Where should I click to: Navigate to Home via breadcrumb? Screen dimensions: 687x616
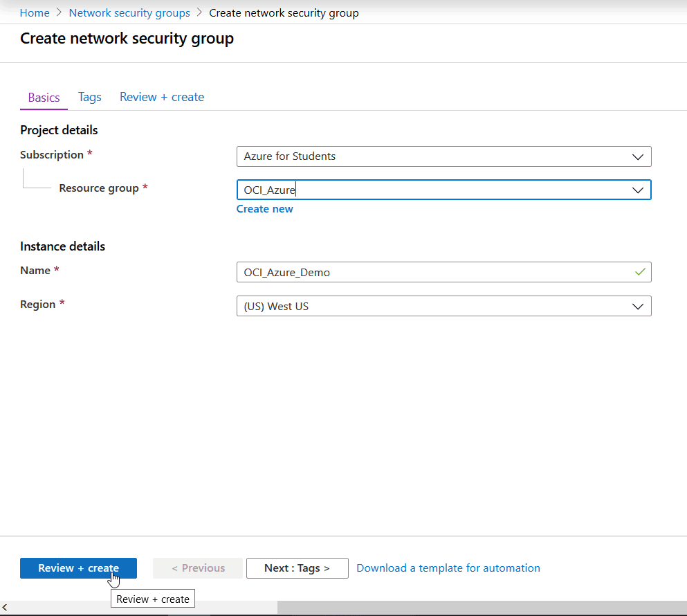click(x=35, y=12)
